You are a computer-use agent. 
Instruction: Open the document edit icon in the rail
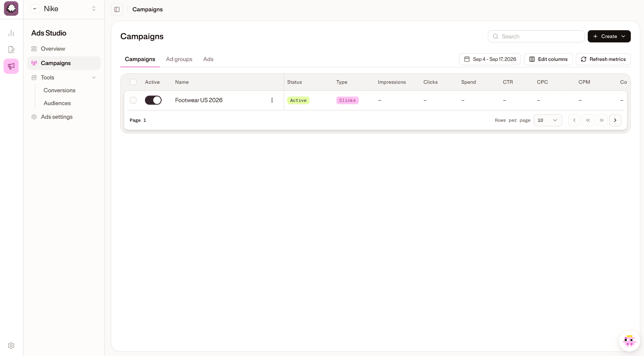[x=11, y=49]
